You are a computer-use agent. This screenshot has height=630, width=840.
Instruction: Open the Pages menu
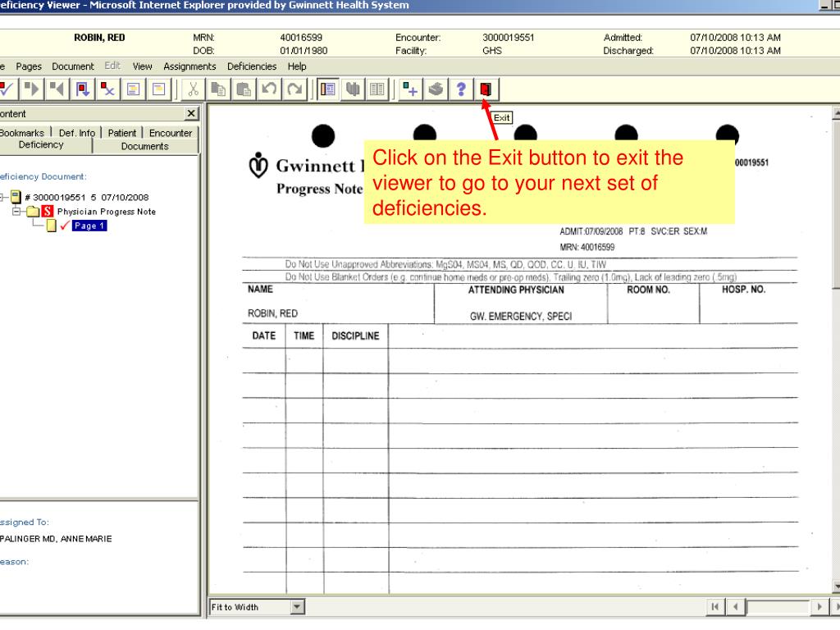[x=29, y=66]
